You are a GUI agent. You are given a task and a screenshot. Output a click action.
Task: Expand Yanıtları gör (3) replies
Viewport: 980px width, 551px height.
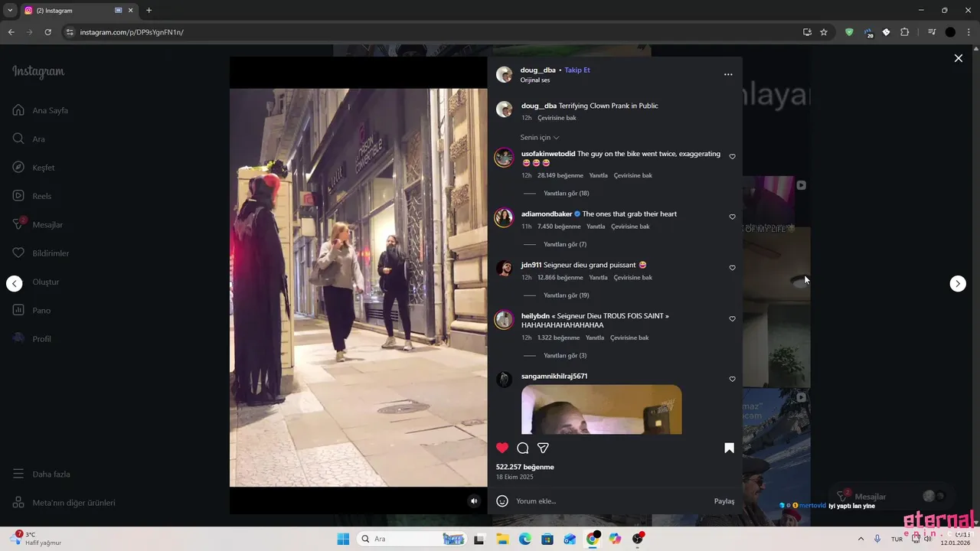pos(565,356)
